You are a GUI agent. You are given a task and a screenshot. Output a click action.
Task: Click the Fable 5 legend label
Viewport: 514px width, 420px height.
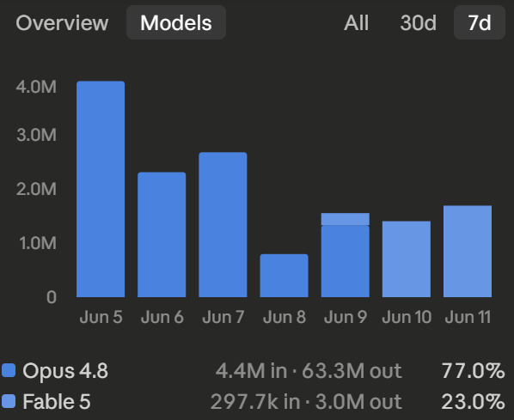click(57, 402)
